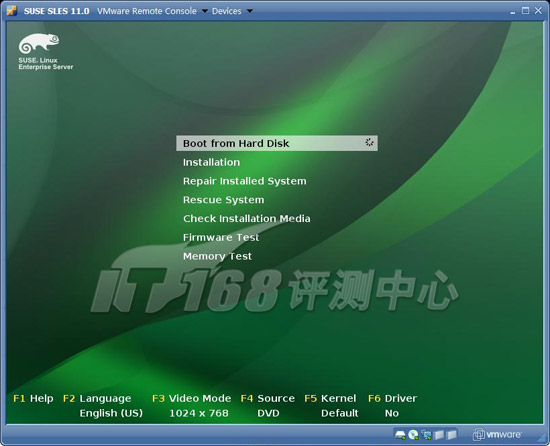Select Repair Installed System entry
Image resolution: width=550 pixels, height=446 pixels.
tap(244, 181)
